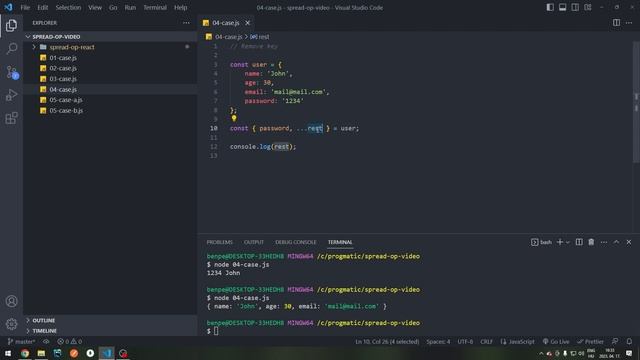Open the Edit menu

(x=42, y=7)
